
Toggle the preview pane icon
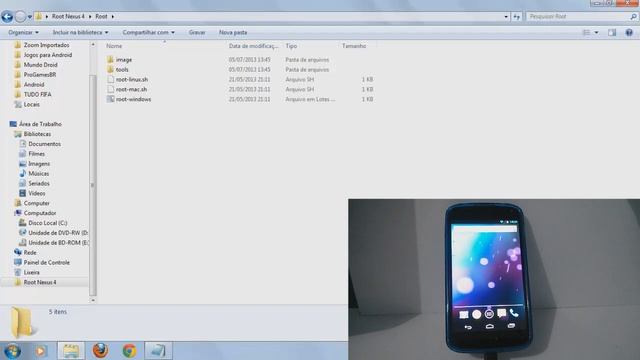click(x=612, y=32)
